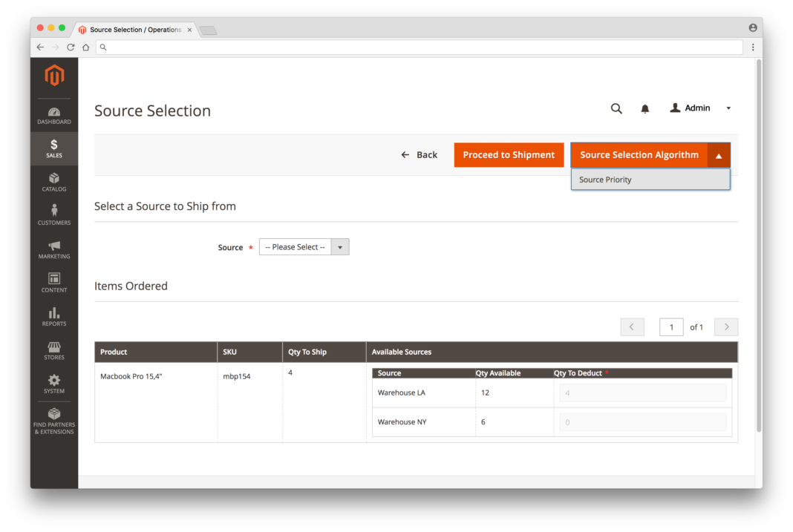Image resolution: width=793 pixels, height=532 pixels.
Task: Check the notifications bell
Action: click(644, 108)
